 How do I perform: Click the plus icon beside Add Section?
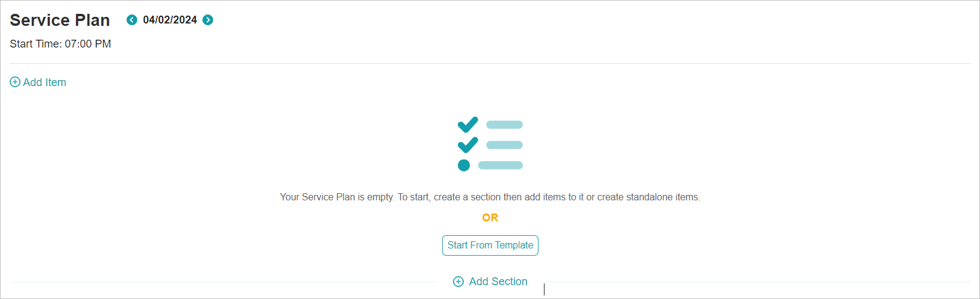pyautogui.click(x=458, y=282)
